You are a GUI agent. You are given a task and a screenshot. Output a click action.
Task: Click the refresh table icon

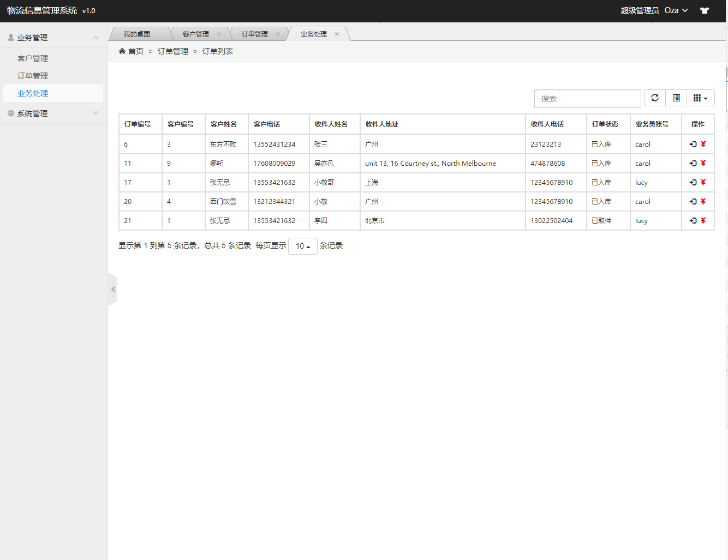pos(655,98)
